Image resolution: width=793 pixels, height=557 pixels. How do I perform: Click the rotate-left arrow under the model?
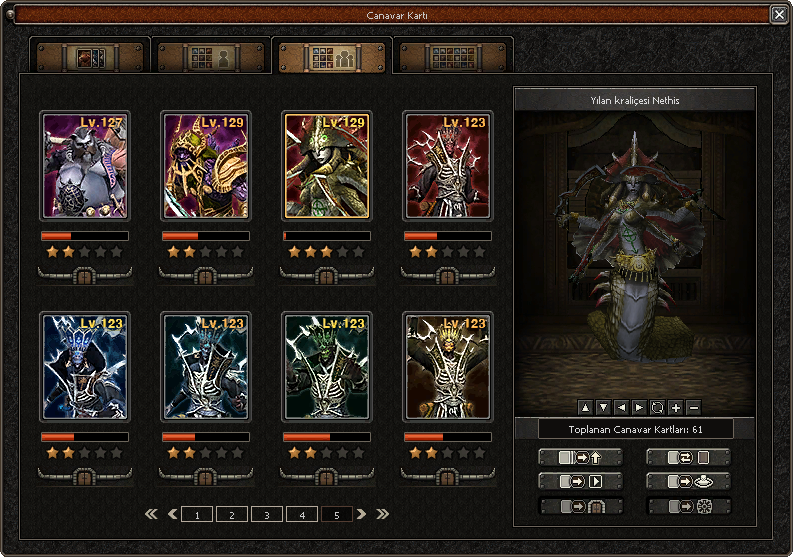(x=621, y=407)
